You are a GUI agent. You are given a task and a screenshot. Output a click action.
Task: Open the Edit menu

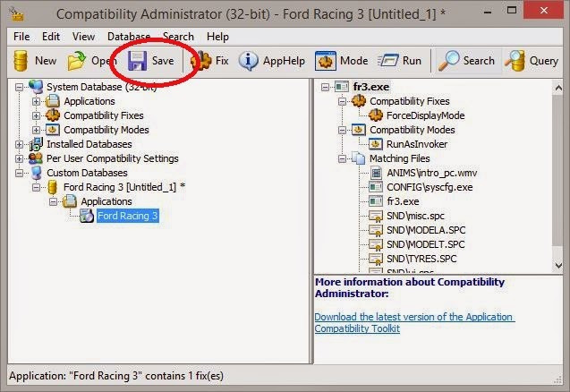pyautogui.click(x=51, y=37)
